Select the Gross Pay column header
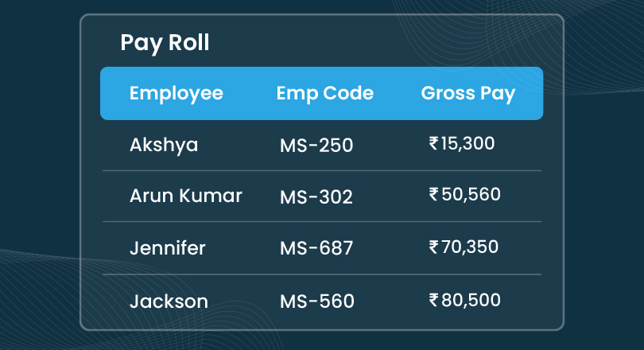644x350 pixels. coord(467,93)
